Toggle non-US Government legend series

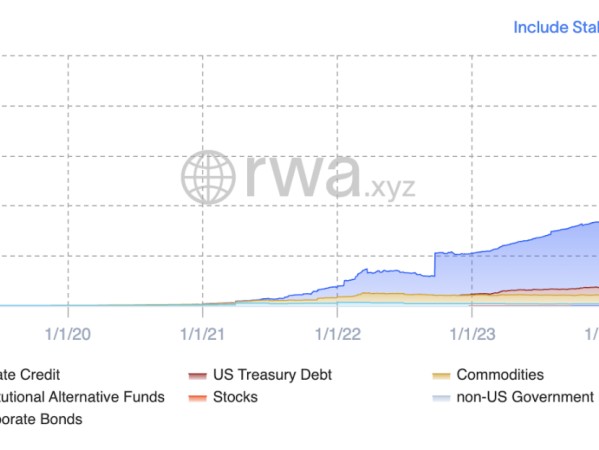pos(515,397)
